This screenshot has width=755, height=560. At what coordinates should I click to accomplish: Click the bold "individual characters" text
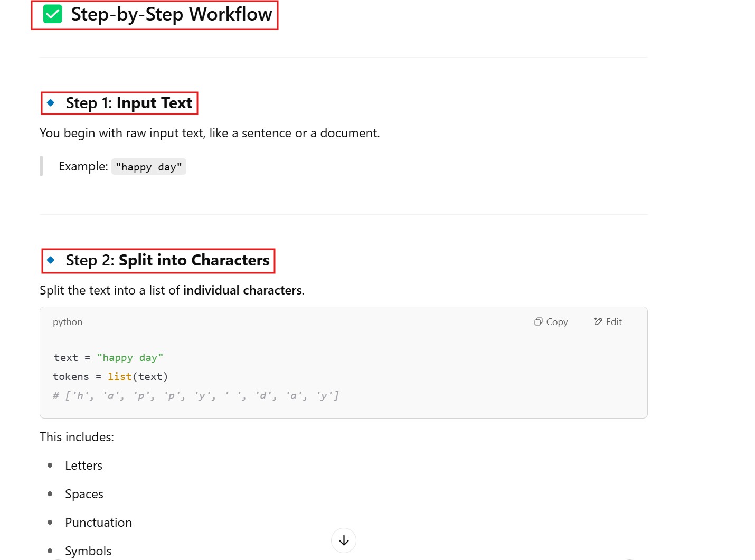(242, 290)
